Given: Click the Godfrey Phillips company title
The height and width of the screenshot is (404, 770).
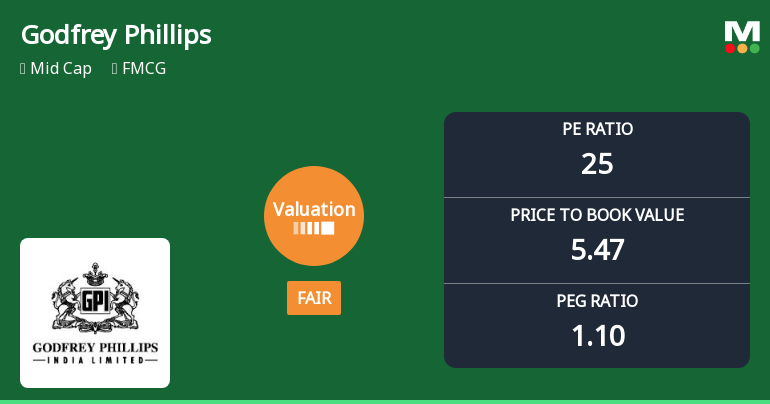Looking at the screenshot, I should pos(116,35).
